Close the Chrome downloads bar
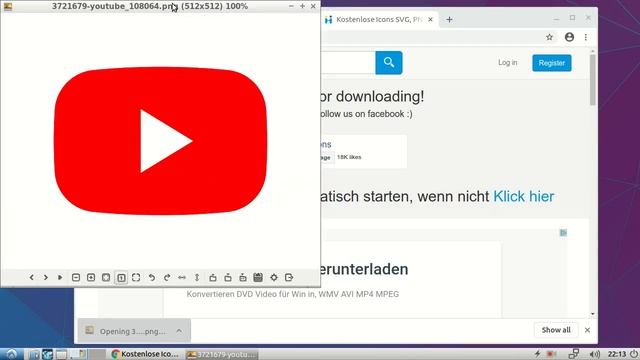The image size is (640, 360). [587, 330]
